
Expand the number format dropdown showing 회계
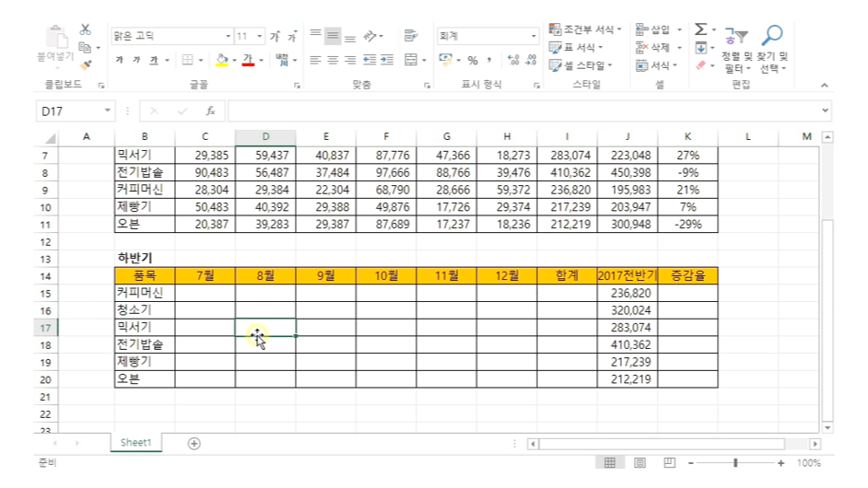point(534,36)
